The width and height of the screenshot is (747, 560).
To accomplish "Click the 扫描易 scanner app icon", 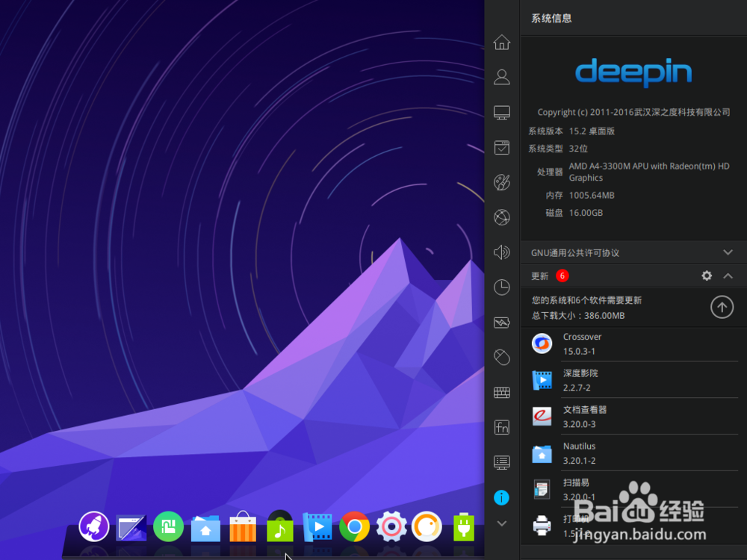I will (542, 490).
